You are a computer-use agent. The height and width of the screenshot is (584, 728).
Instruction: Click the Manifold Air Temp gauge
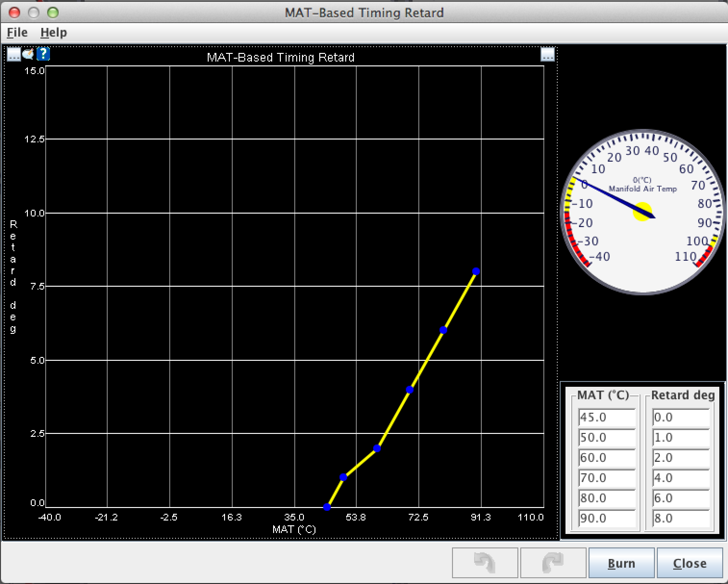coord(642,211)
